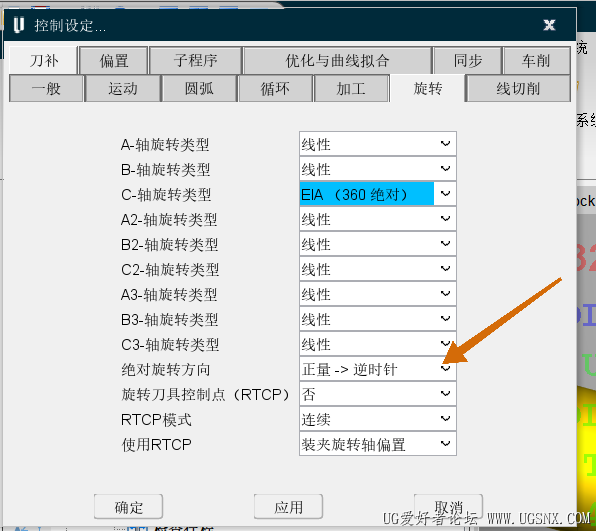Open the B-轴旋转类型 dropdown

click(377, 169)
